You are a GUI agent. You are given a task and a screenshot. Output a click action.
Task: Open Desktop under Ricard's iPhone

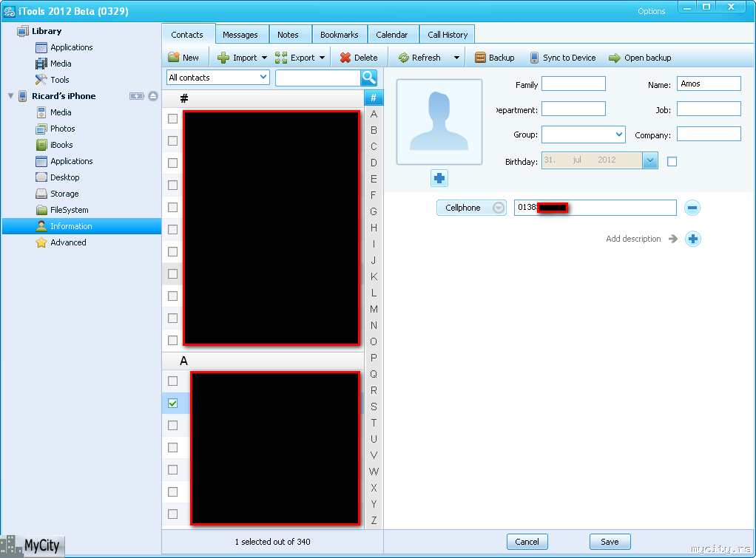click(64, 177)
